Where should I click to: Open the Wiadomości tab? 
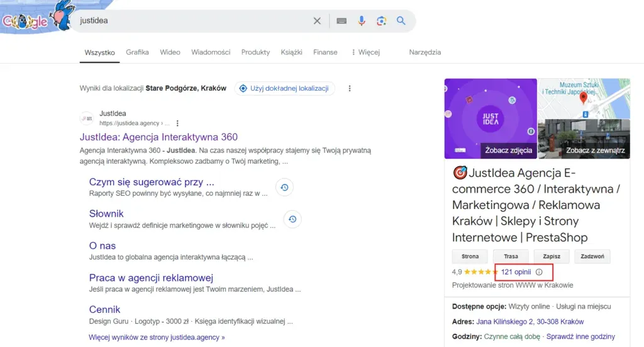point(211,52)
